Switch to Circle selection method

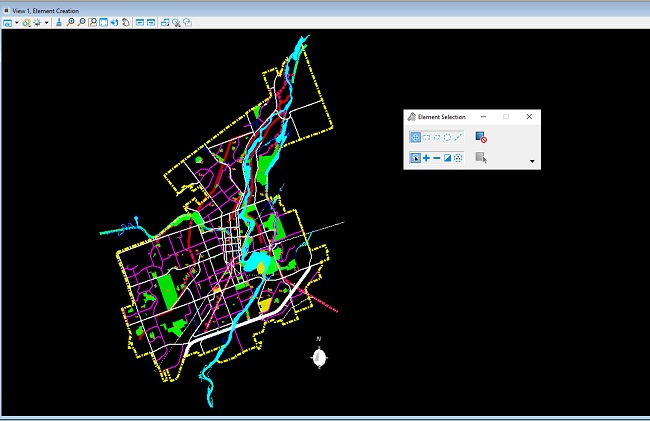coord(447,137)
